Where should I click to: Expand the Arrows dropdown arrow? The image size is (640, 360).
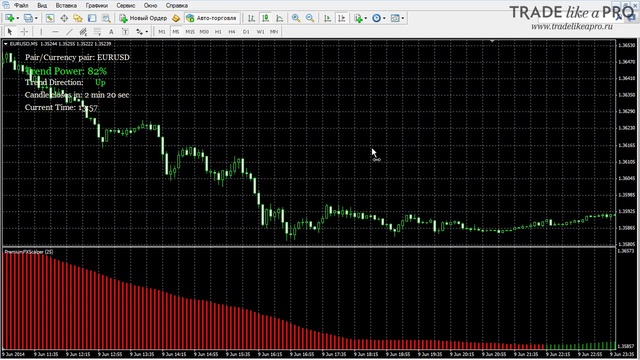click(x=147, y=32)
